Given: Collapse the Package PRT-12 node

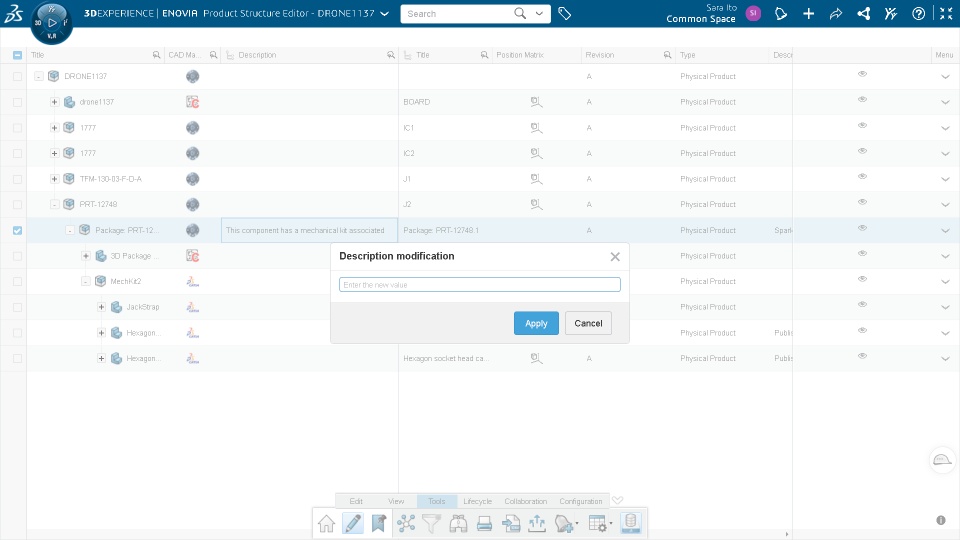Looking at the screenshot, I should (x=70, y=230).
